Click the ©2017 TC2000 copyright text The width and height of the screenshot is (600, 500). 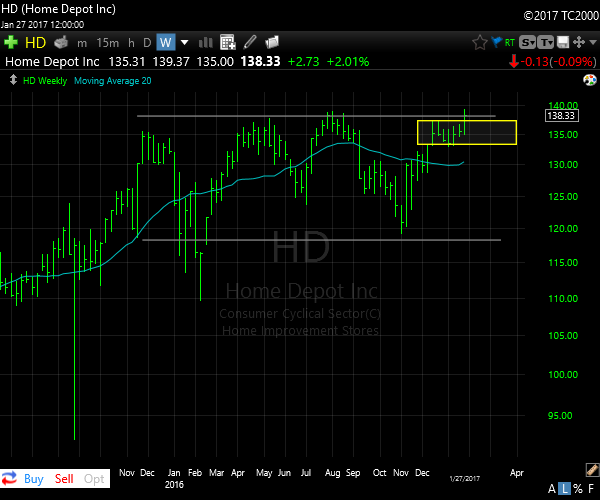pos(561,16)
